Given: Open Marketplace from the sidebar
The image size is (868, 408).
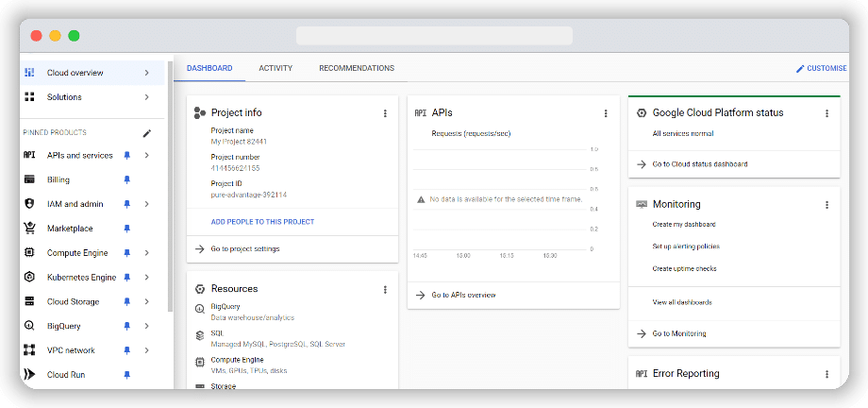Looking at the screenshot, I should (70, 229).
